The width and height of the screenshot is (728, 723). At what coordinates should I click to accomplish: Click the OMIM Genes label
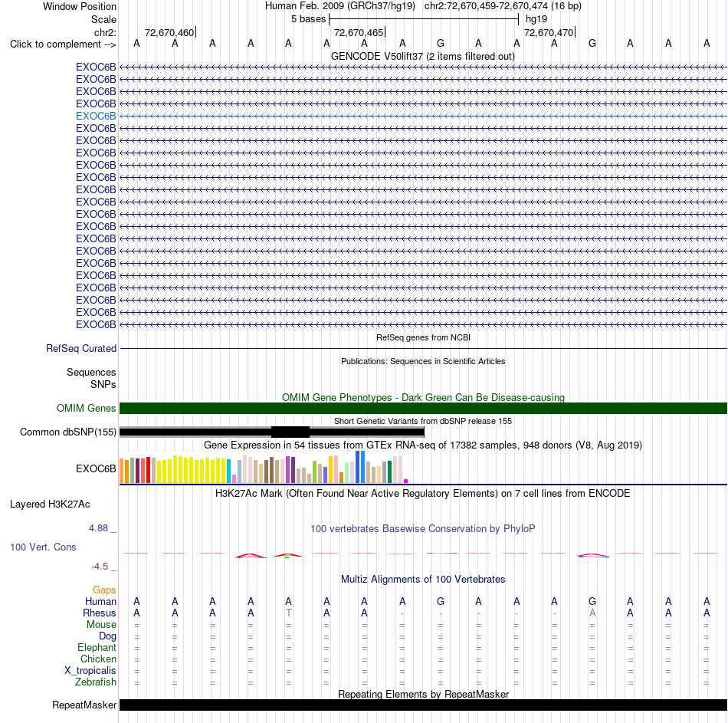click(87, 409)
